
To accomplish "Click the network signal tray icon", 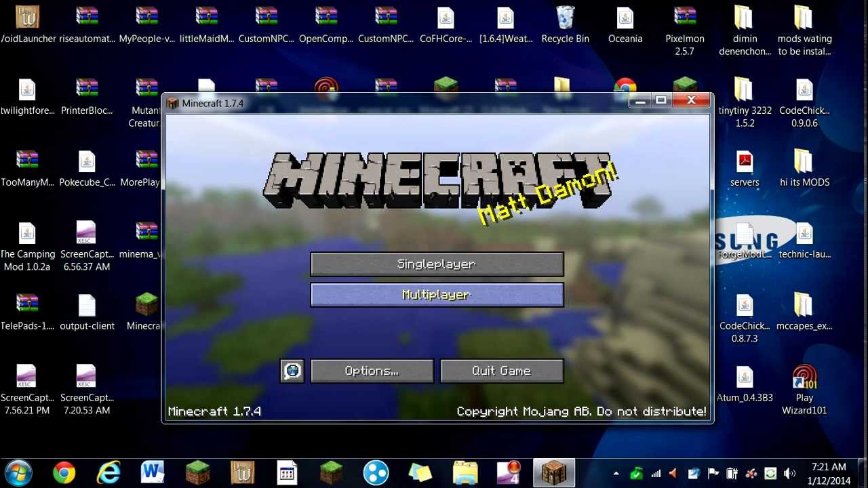I will 656,474.
